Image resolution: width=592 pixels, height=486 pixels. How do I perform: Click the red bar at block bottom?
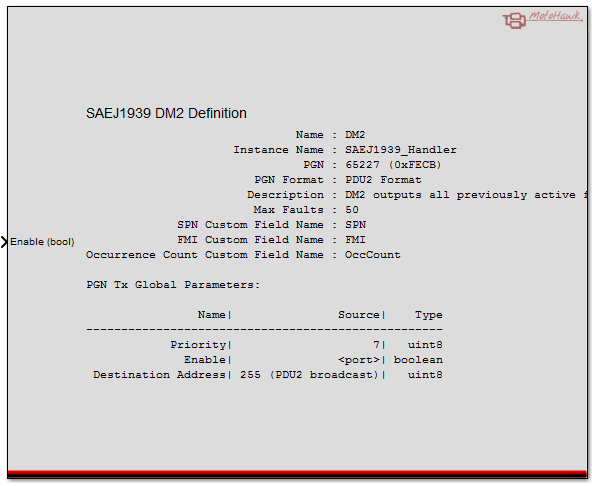pyautogui.click(x=297, y=474)
